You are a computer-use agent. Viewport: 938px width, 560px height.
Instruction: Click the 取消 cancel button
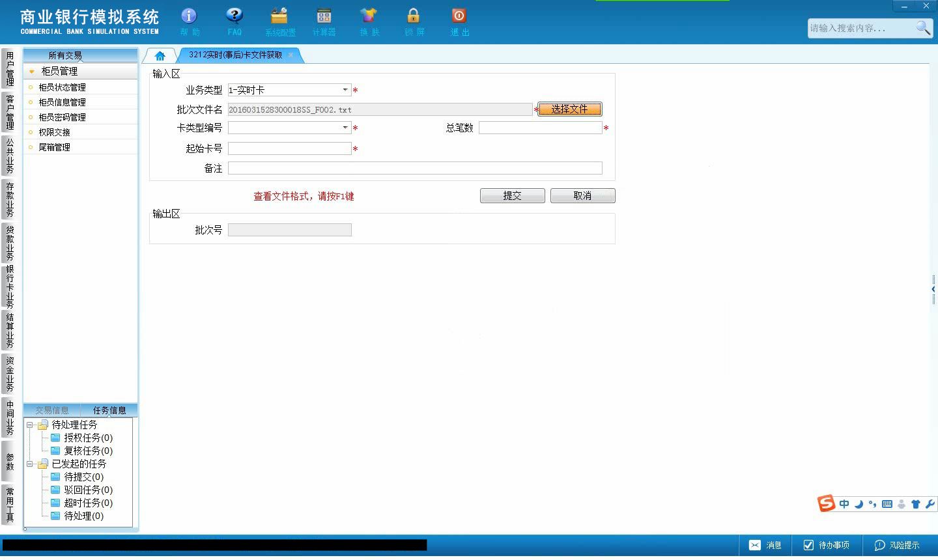click(582, 196)
